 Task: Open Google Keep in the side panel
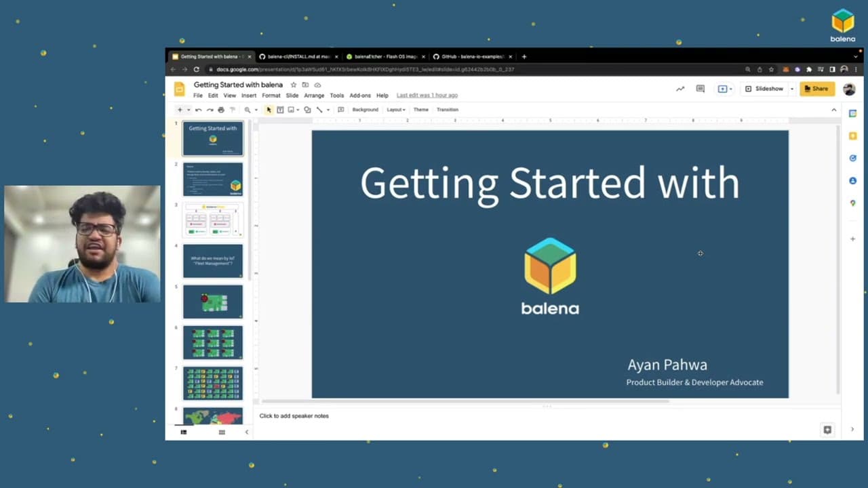point(852,136)
